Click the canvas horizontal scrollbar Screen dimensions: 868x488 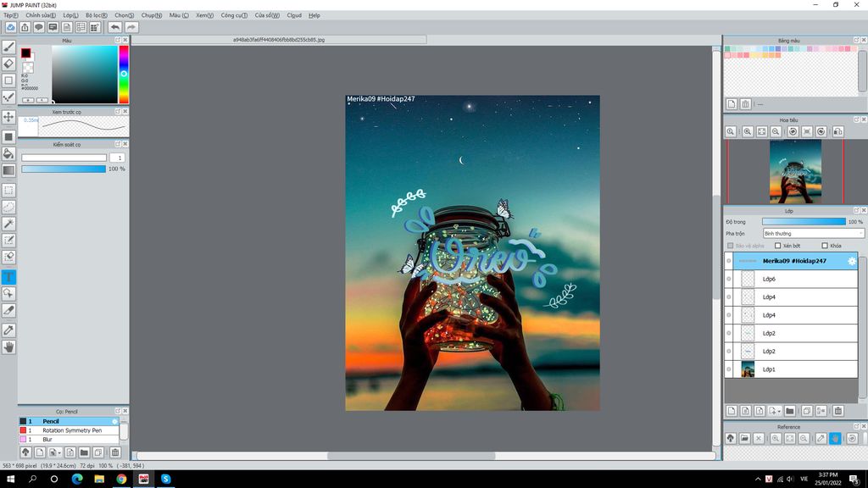tap(411, 456)
